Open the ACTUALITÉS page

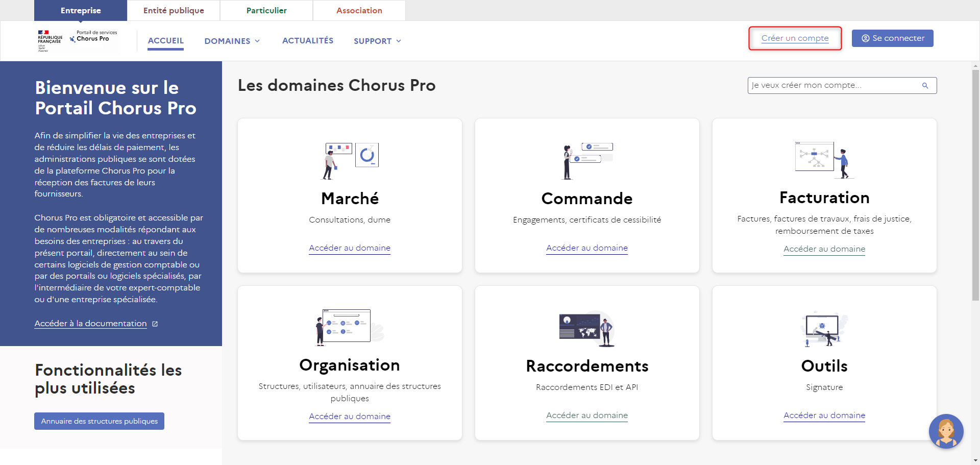click(x=308, y=40)
